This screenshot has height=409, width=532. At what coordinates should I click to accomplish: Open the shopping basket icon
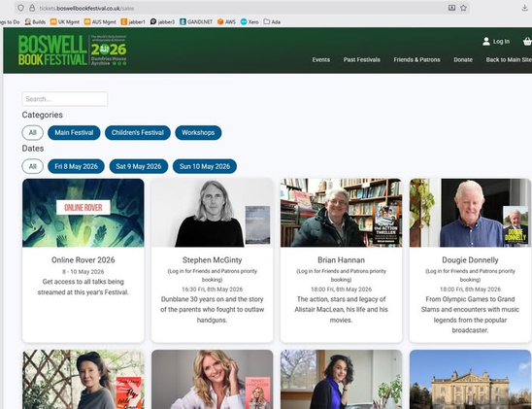[527, 42]
